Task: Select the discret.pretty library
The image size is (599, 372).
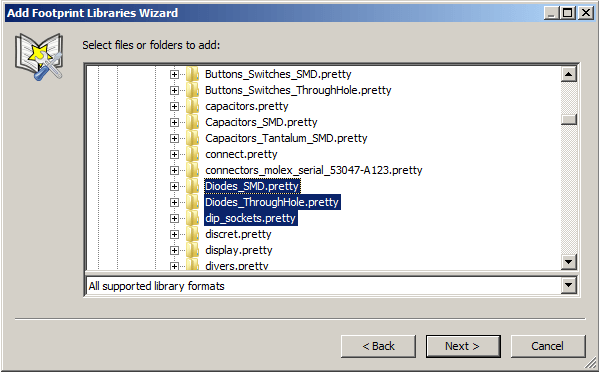Action: point(238,235)
